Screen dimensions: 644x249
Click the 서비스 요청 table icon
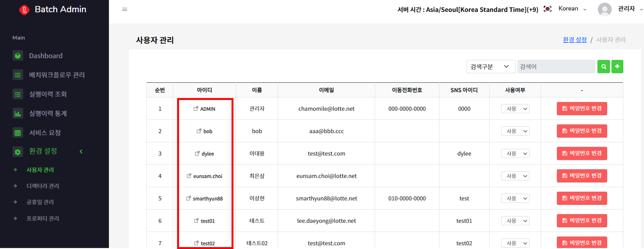pos(18,133)
